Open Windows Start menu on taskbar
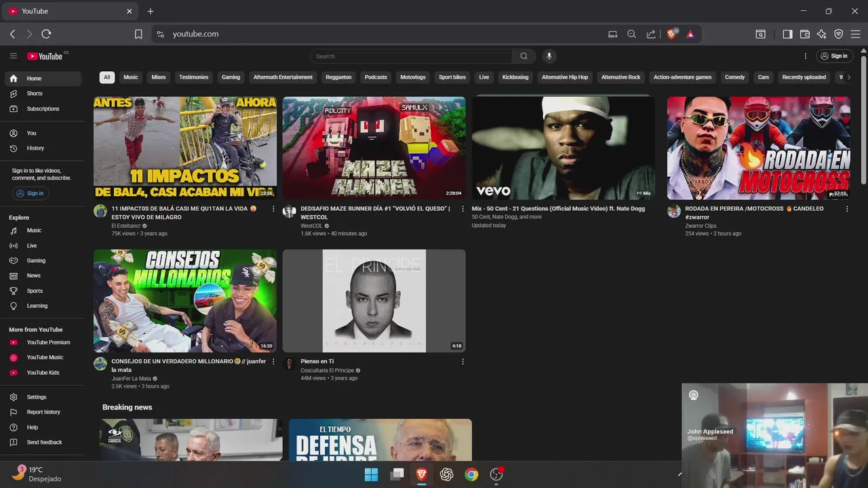 (x=372, y=474)
